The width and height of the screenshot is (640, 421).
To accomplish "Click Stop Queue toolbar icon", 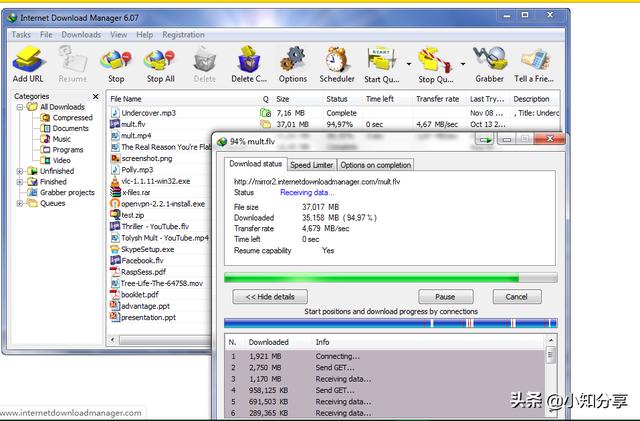I will point(436,65).
